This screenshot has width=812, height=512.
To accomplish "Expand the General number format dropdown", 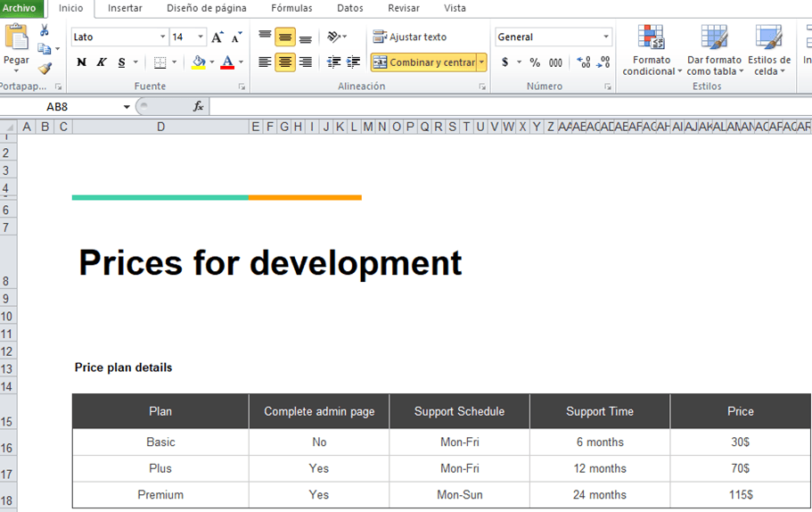I will [x=606, y=37].
